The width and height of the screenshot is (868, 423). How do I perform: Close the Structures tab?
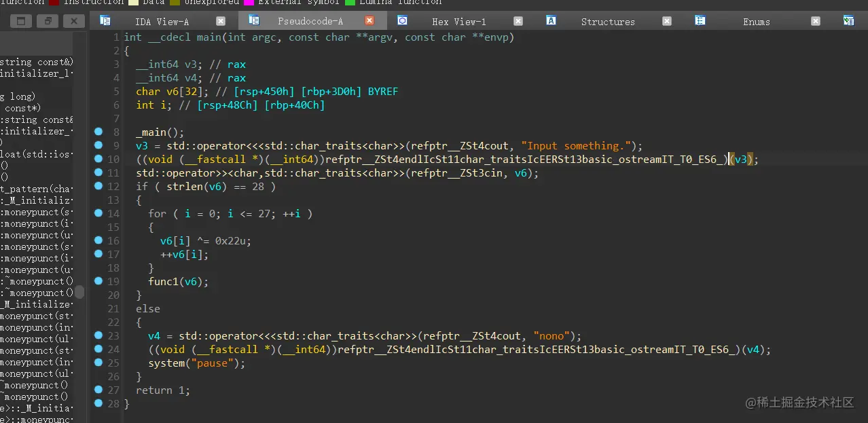(x=667, y=21)
